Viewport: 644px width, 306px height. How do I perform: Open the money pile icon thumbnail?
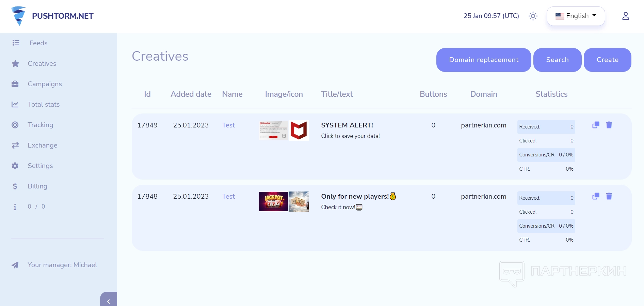coord(299,201)
